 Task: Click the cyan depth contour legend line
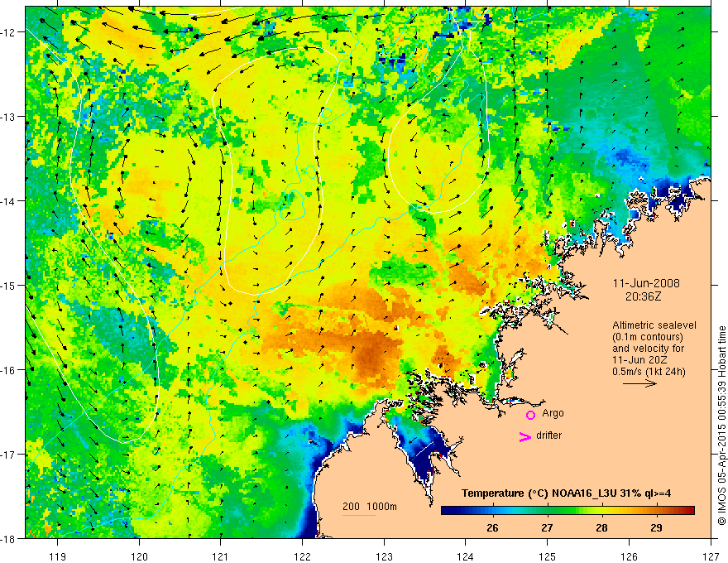(x=359, y=515)
